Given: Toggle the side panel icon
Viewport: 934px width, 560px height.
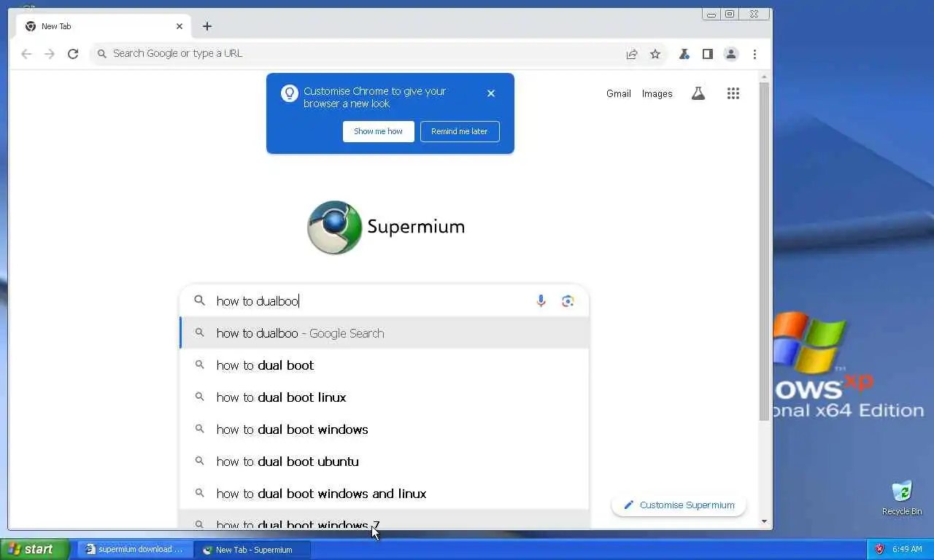Looking at the screenshot, I should pos(707,54).
